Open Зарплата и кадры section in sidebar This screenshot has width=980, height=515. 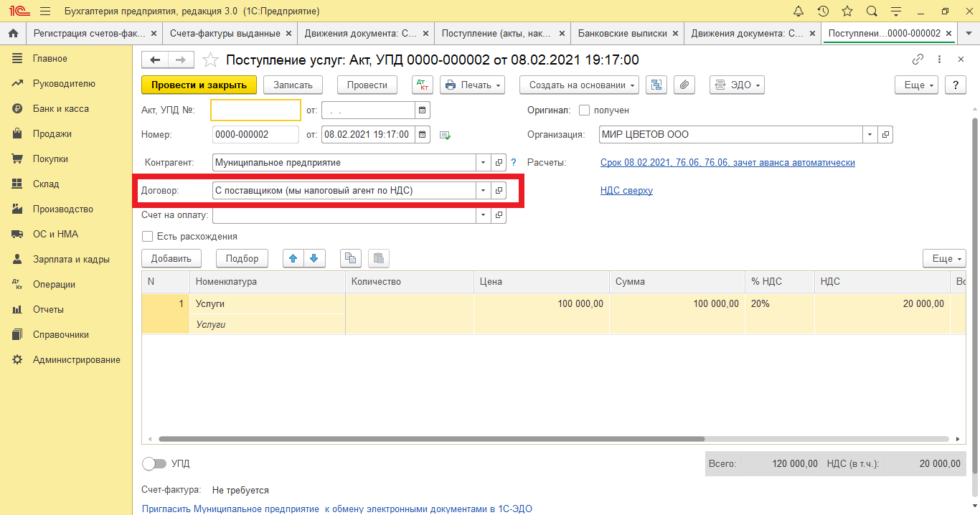(70, 259)
